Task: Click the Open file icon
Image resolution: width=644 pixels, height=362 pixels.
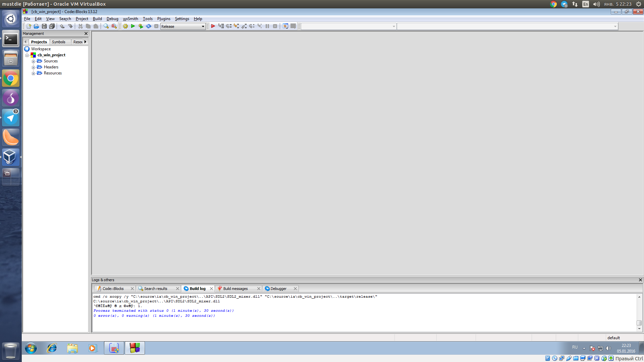Action: point(36,26)
